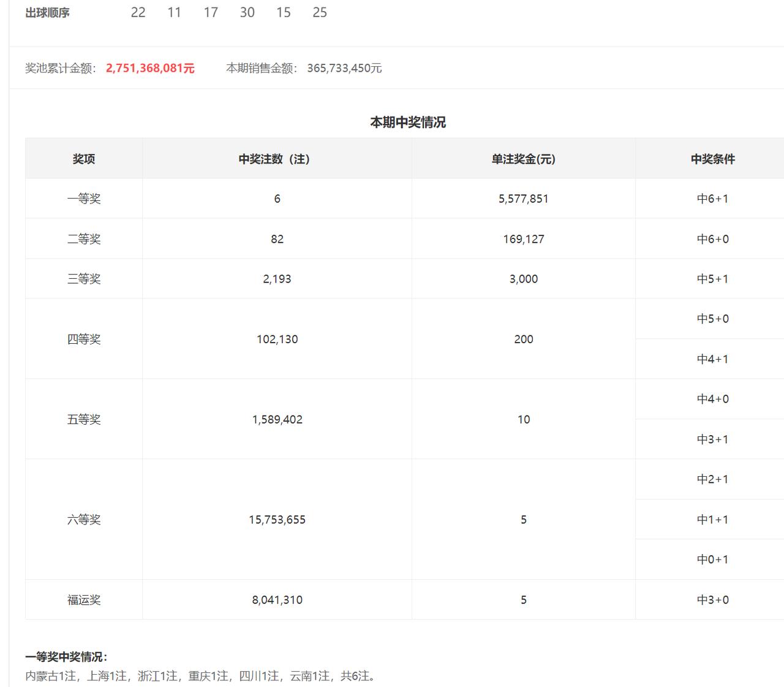Select the 二等奖 row label
Viewport: 784px width, 687px height.
pos(84,239)
